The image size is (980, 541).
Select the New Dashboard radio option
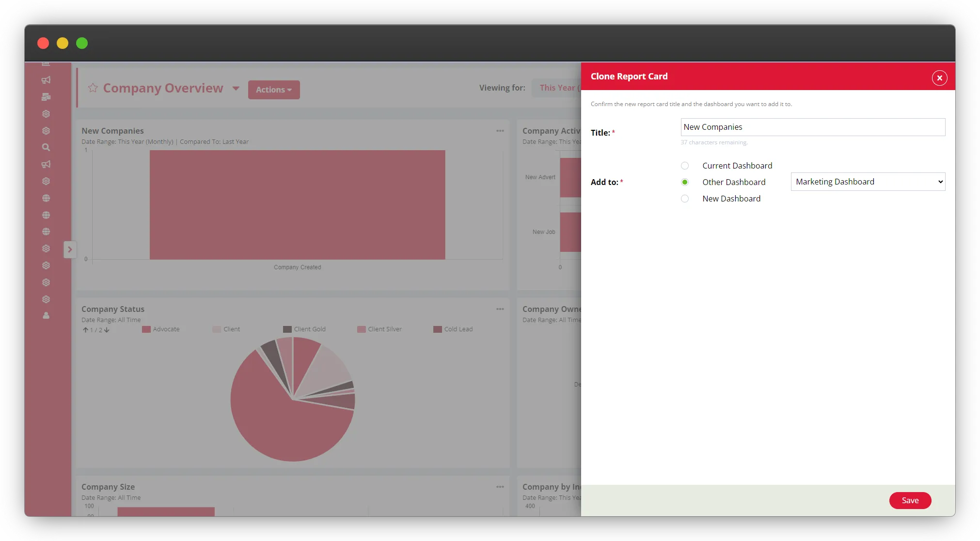pyautogui.click(x=684, y=199)
